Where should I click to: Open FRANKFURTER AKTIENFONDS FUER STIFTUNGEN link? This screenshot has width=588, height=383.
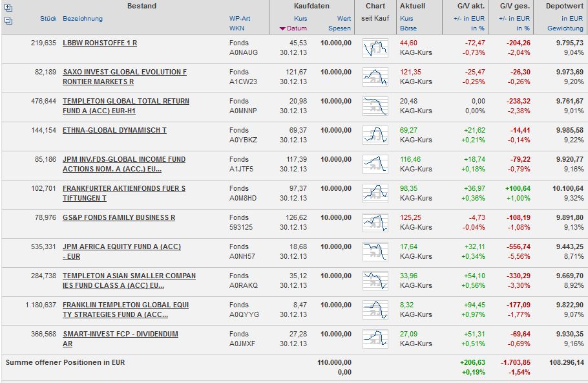click(x=124, y=193)
